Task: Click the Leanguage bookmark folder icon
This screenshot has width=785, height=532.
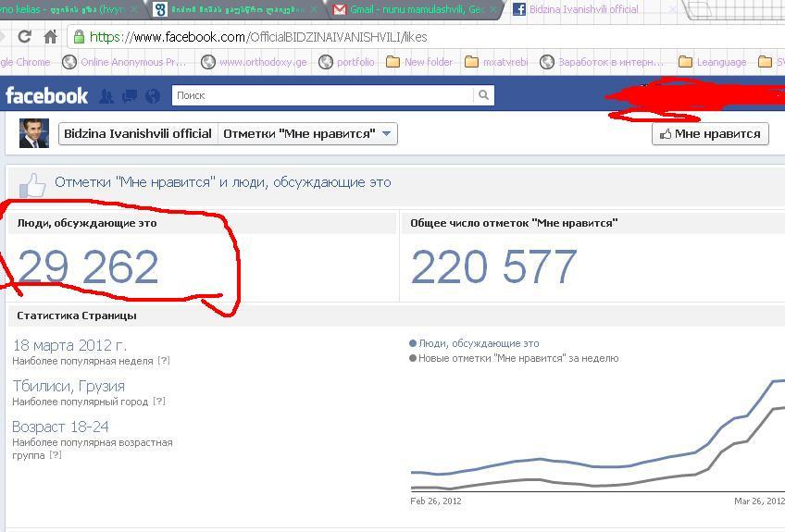Action: [685, 62]
